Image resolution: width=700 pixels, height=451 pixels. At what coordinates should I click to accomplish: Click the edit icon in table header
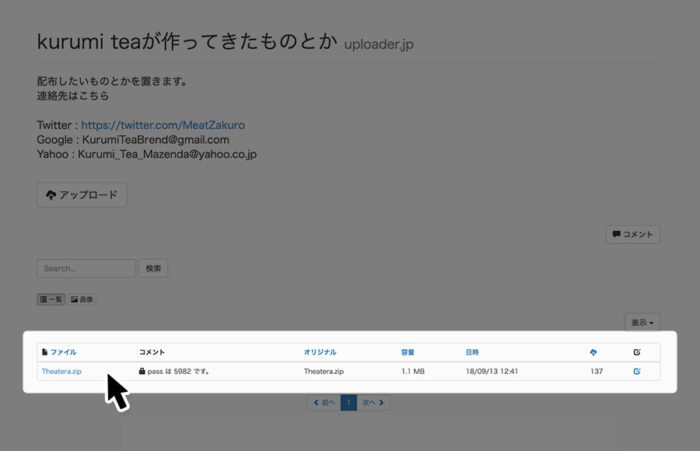[x=637, y=352]
